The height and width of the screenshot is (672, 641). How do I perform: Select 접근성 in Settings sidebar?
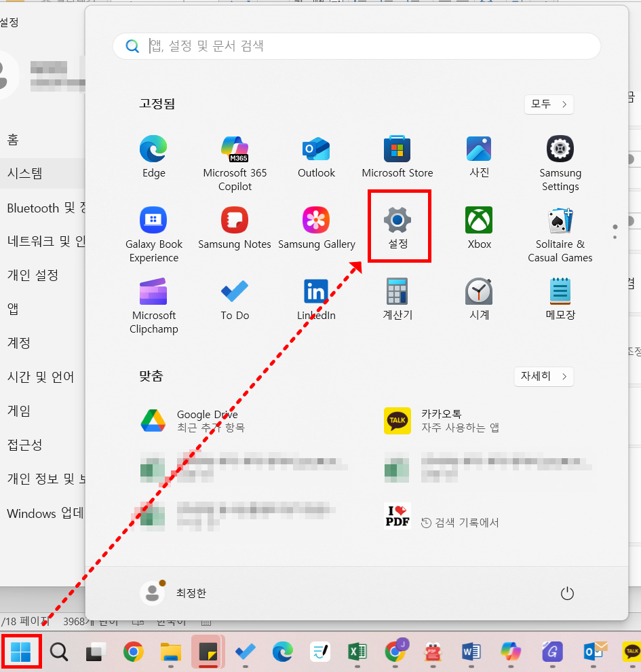click(x=25, y=445)
